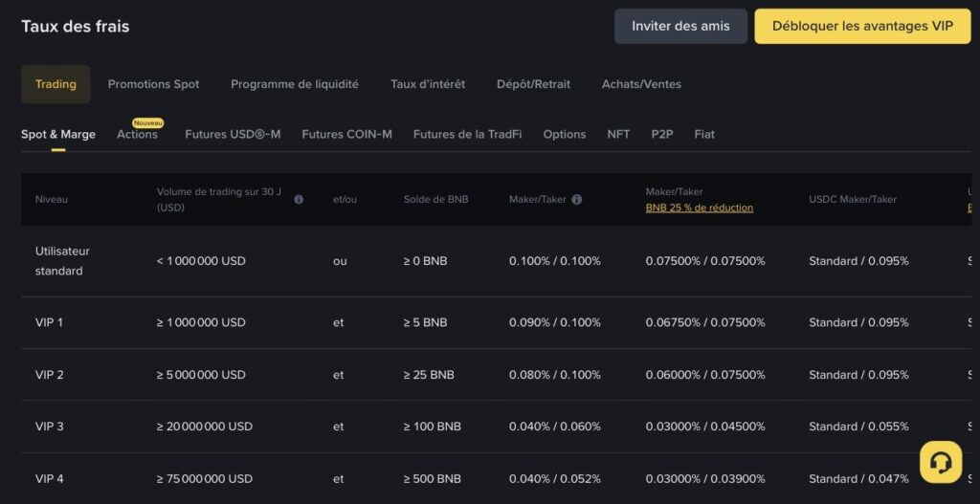Select the Achats/Ventes tab
This screenshot has height=504, width=980.
coord(641,84)
